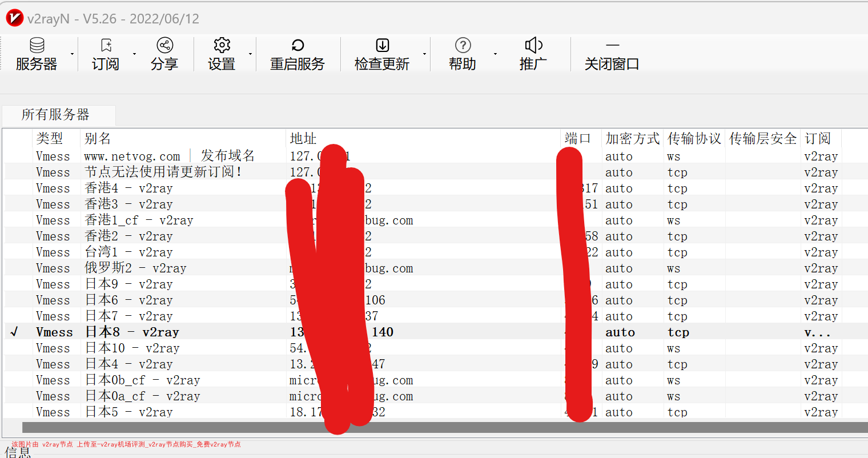Expand the 设置 dropdown arrow
868x458 pixels.
click(250, 54)
